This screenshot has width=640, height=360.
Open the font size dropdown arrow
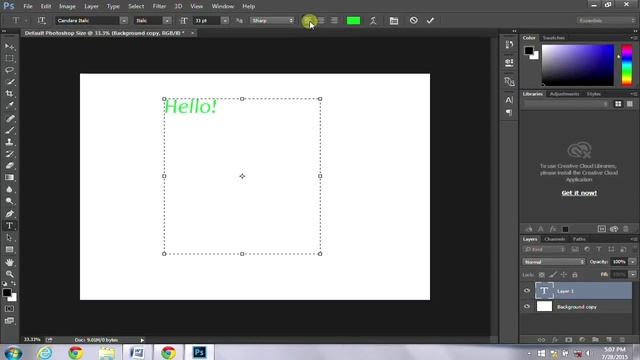coord(225,20)
